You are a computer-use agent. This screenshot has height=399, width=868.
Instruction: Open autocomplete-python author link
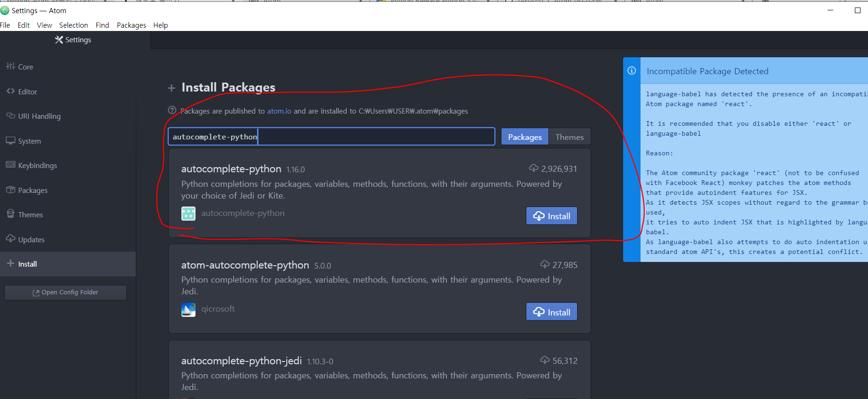[243, 213]
